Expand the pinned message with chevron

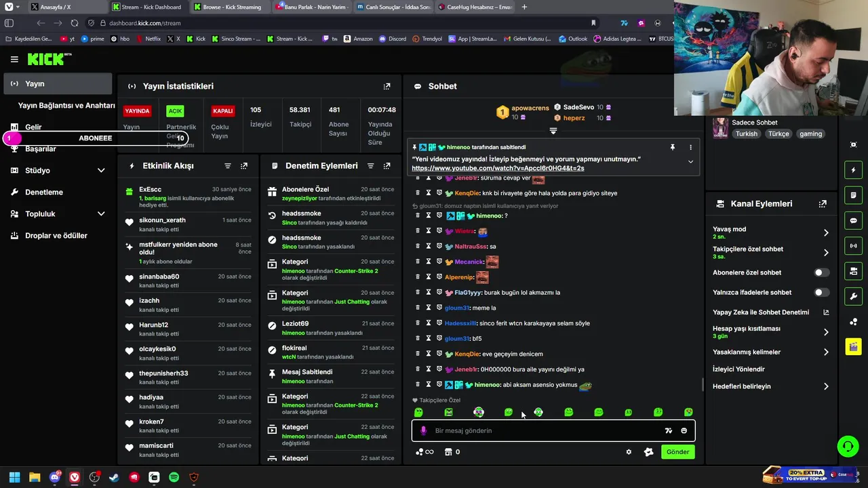[690, 161]
